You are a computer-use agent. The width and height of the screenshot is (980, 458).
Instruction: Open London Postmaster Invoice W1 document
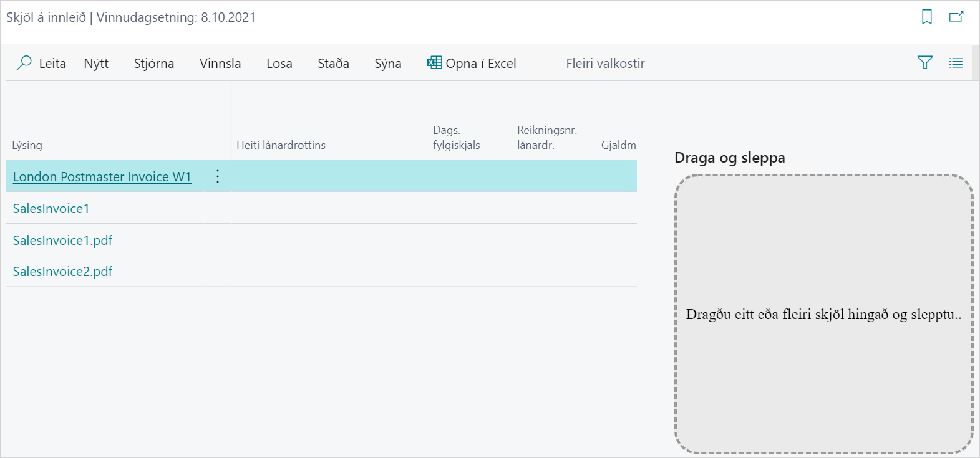click(x=102, y=177)
